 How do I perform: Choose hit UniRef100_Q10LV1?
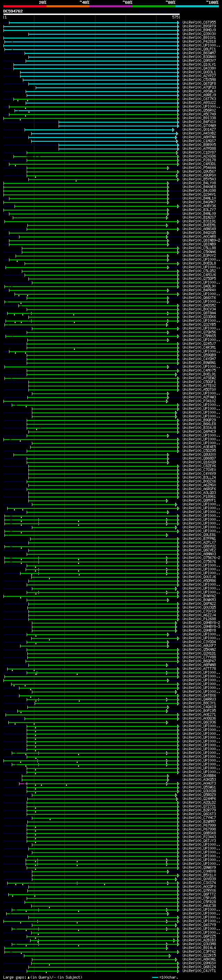(199, 65)
